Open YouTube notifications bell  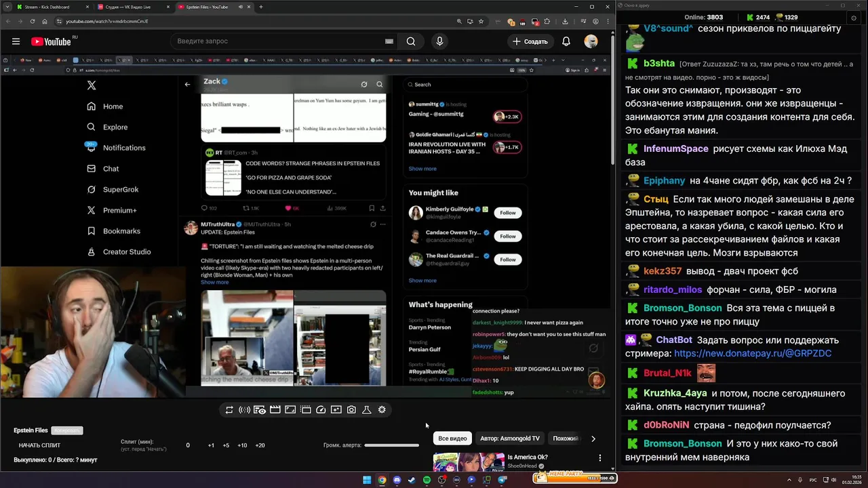pos(566,41)
